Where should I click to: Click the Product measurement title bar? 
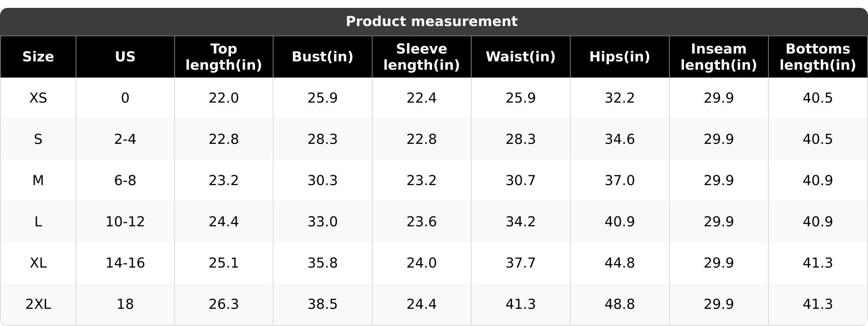432,22
